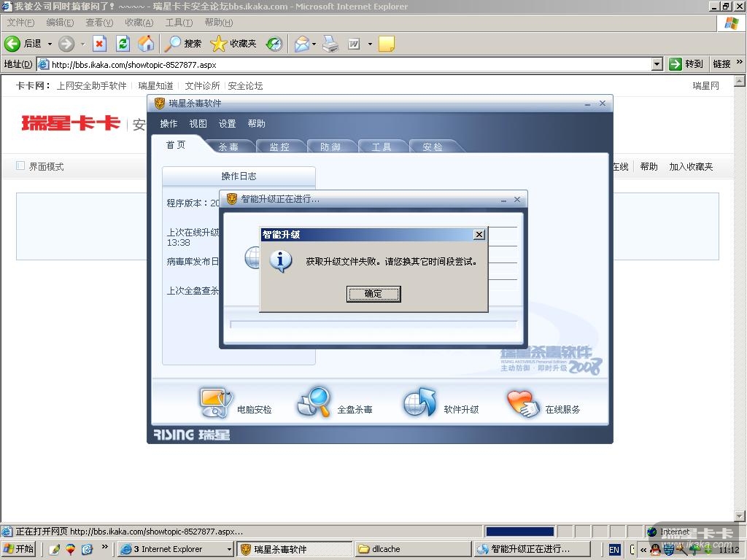The height and width of the screenshot is (560, 747).
Task: Go to Home page icon
Action: coord(146,44)
